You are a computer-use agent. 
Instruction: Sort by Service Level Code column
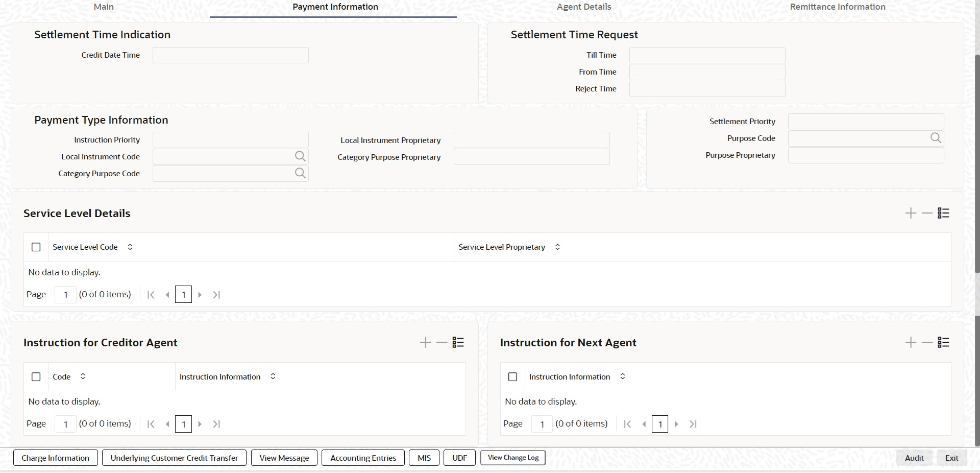tap(130, 247)
